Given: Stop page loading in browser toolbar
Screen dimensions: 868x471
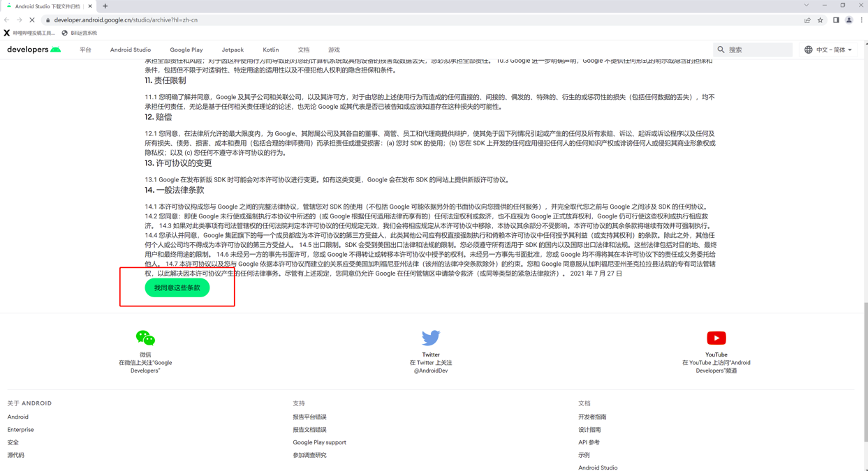Looking at the screenshot, I should tap(32, 20).
